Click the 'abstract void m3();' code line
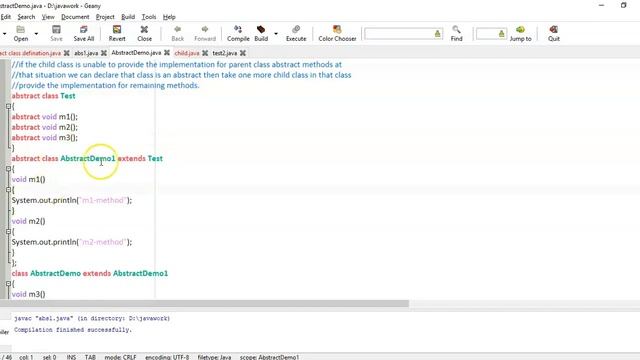Screen dimensions: 640x360 [44, 138]
